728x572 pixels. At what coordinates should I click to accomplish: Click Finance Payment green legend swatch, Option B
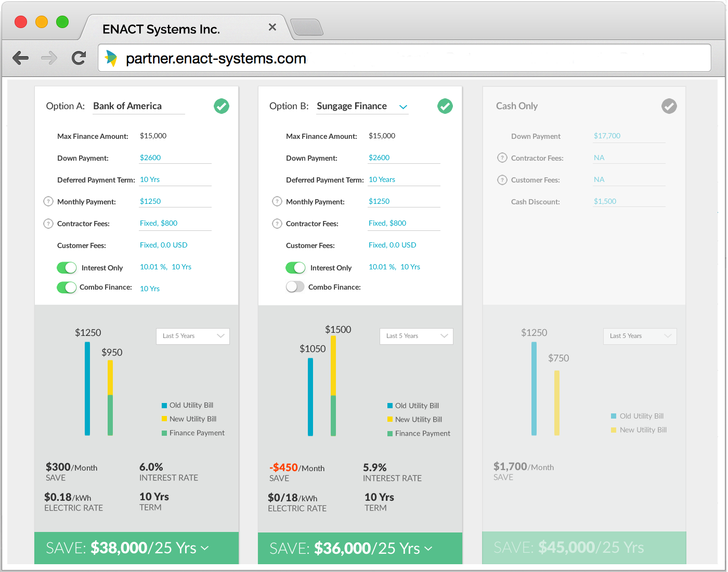tap(390, 434)
